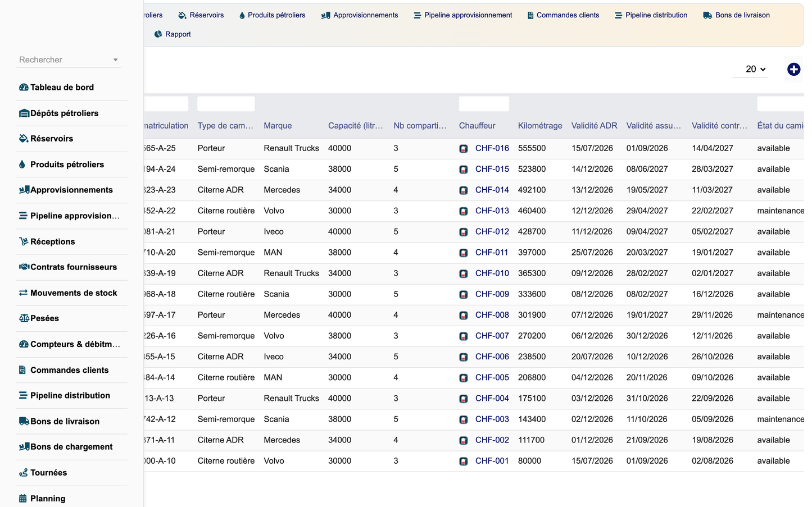812x507 pixels.
Task: Open the Rapport tab in top navigation
Action: [173, 34]
